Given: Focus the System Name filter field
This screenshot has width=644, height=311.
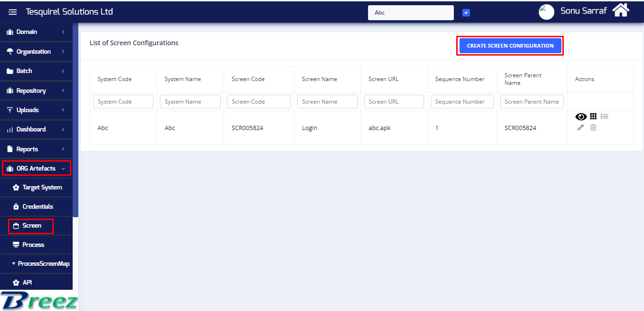Looking at the screenshot, I should (x=190, y=102).
